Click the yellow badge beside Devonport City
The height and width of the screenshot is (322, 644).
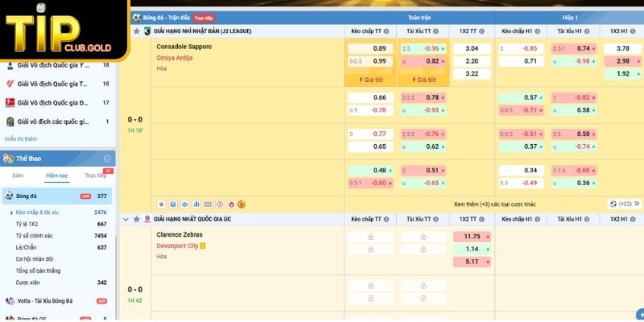(x=203, y=246)
